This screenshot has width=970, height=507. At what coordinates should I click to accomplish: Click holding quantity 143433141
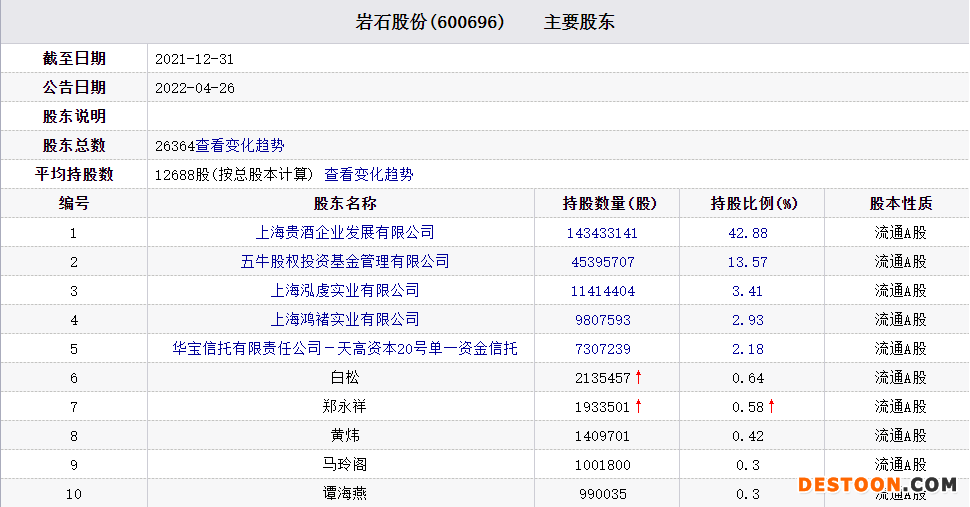coord(602,233)
